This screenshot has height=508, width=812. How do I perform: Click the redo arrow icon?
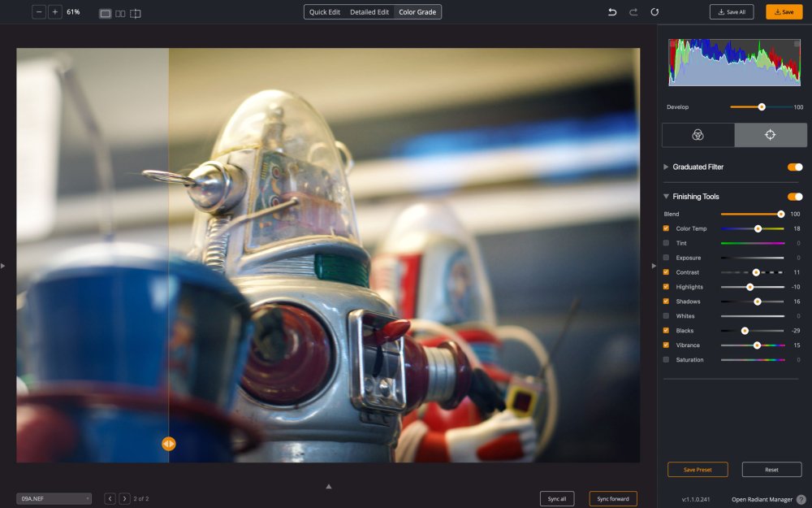[633, 12]
